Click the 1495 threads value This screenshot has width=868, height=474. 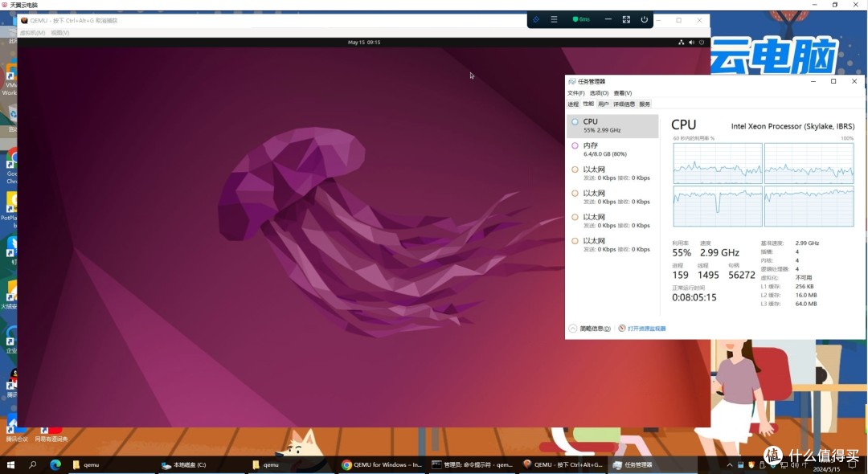click(x=708, y=275)
